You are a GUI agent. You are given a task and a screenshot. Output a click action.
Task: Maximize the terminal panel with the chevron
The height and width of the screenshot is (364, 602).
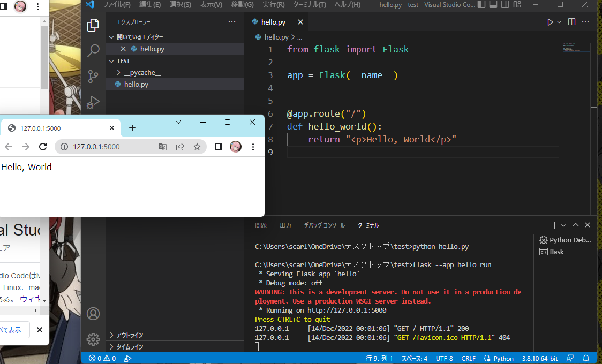575,225
